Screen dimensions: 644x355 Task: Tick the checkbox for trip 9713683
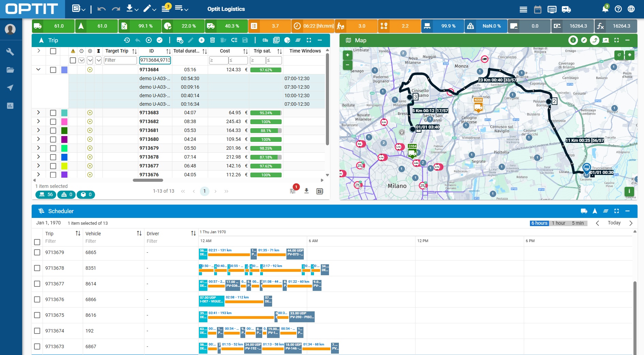53,113
